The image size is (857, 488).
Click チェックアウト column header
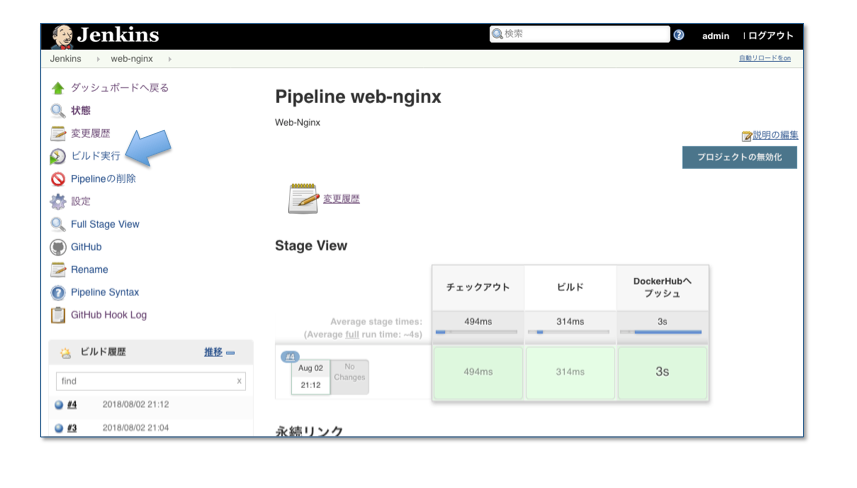[x=478, y=287]
